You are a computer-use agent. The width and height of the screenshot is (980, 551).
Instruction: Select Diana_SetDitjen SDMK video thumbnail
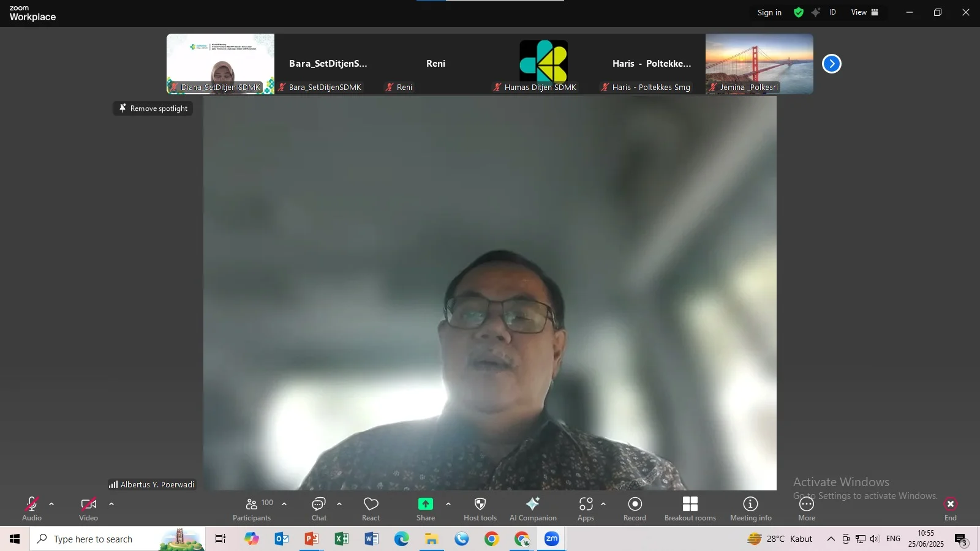point(221,64)
